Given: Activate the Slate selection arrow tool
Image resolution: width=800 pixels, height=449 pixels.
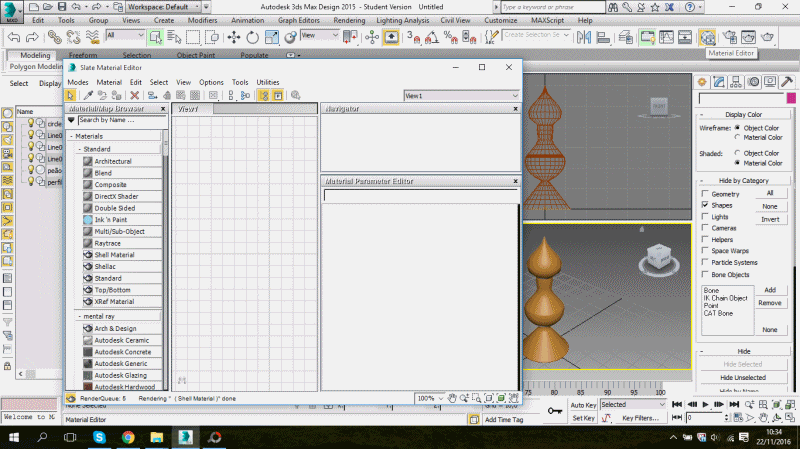Looking at the screenshot, I should point(70,95).
